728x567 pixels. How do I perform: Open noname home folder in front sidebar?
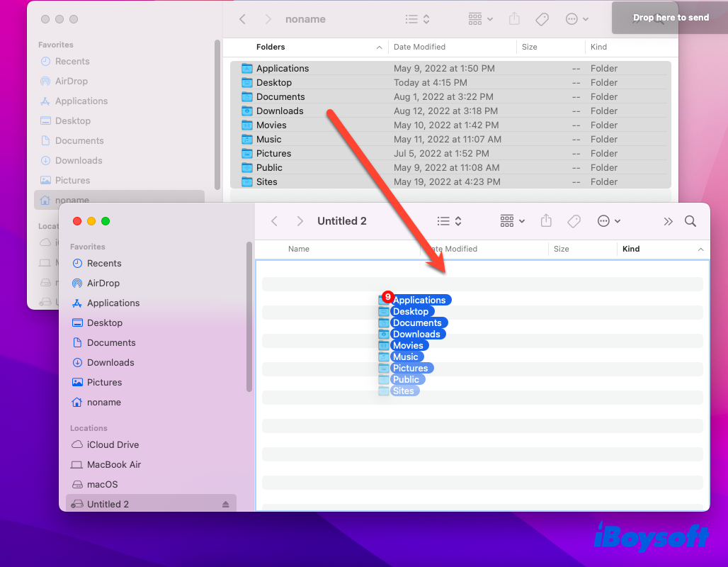[103, 402]
